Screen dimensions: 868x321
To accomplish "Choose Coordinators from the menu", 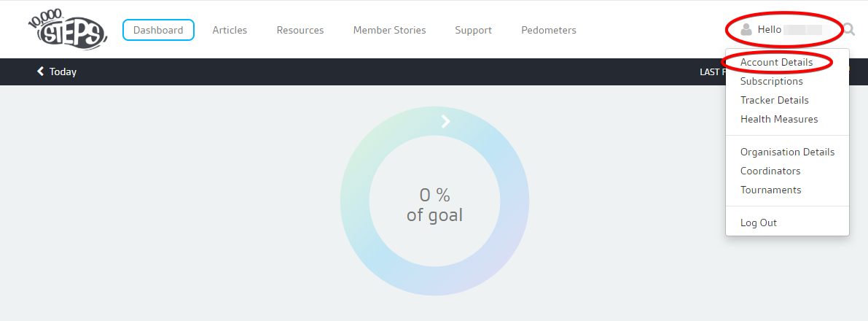I will [770, 171].
